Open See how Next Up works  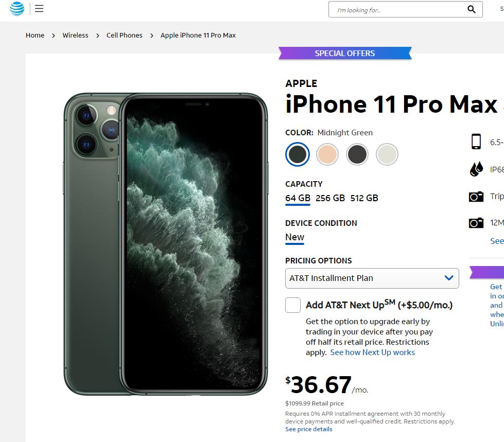pyautogui.click(x=373, y=352)
